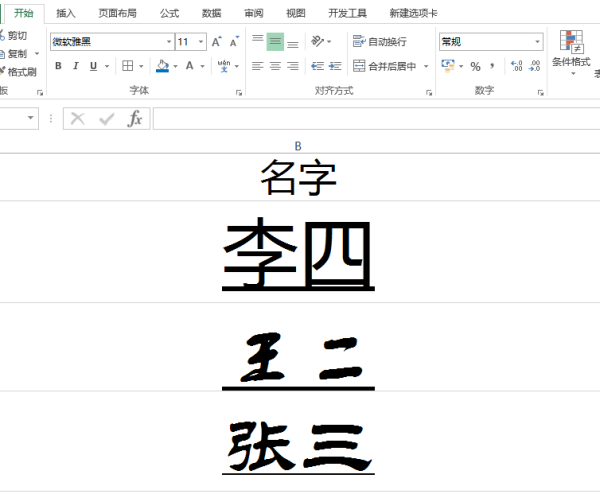Apply font color letter A
Viewport: 600px width, 494px height.
[x=189, y=66]
